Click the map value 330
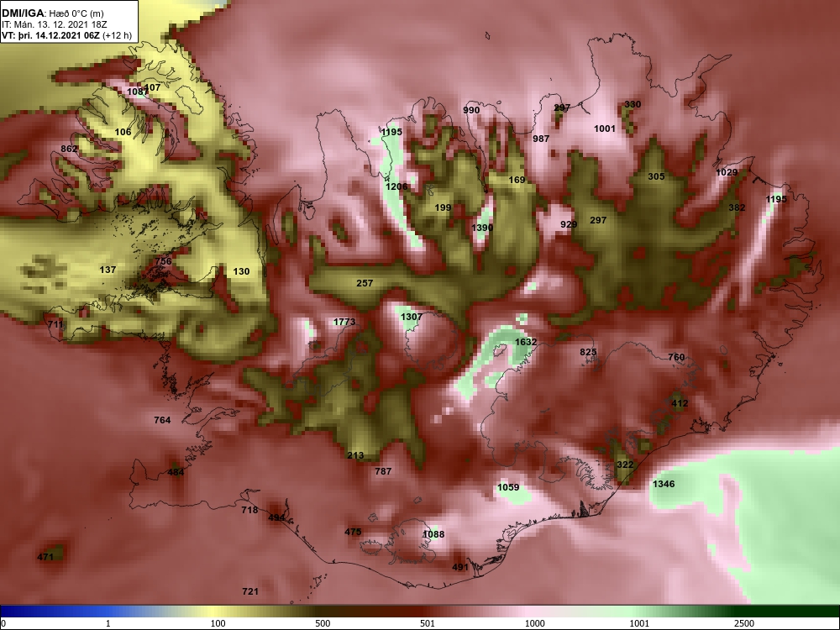This screenshot has height=630, width=840. coord(633,104)
